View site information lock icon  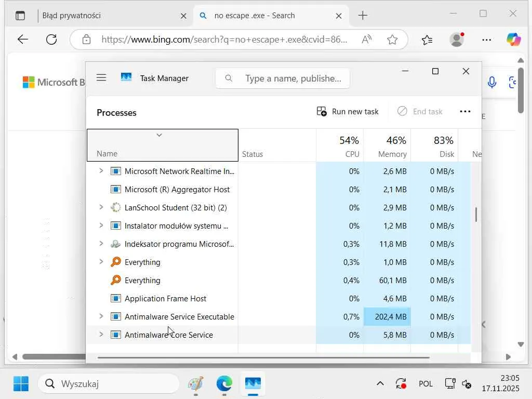(87, 39)
